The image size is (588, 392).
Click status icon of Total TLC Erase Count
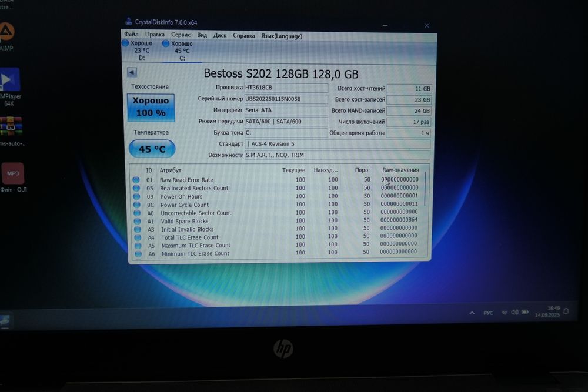138,237
